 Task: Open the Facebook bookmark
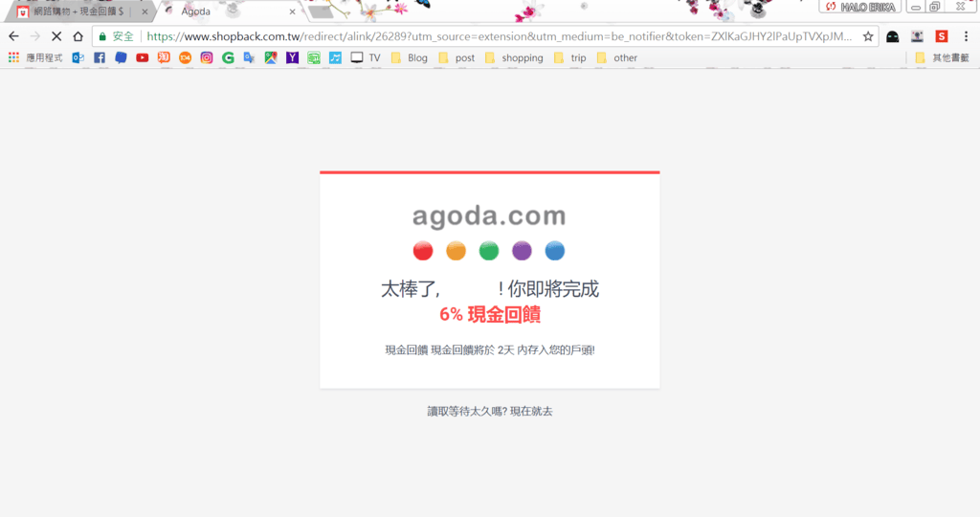pyautogui.click(x=100, y=57)
